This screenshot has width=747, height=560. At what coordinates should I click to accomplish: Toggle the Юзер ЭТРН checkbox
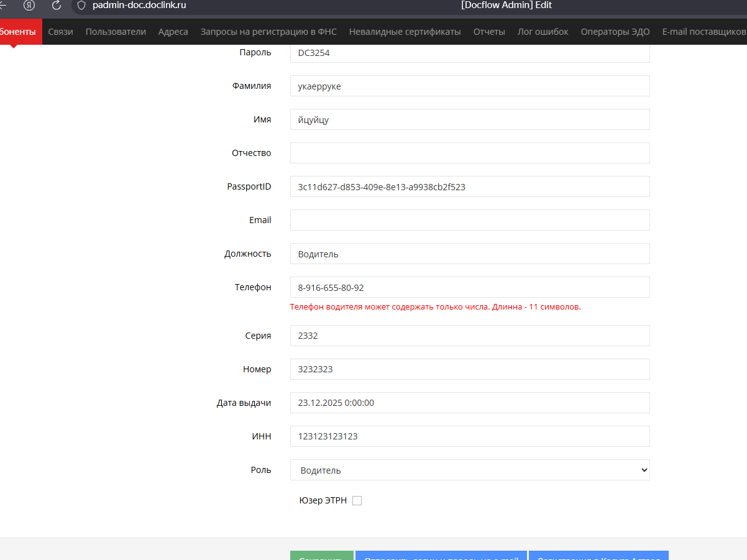(x=357, y=500)
